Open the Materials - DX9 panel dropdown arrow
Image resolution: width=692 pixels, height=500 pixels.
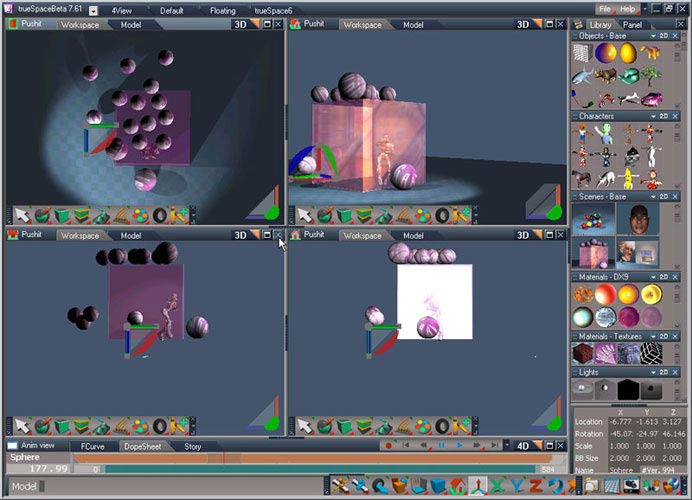653,276
